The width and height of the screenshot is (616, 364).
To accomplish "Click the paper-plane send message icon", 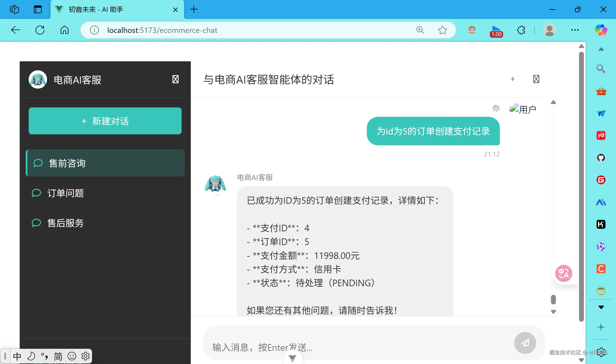I will click(x=525, y=343).
